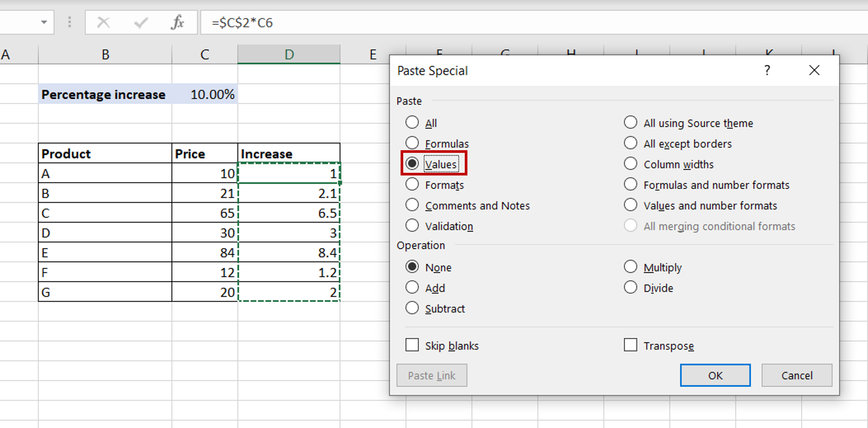868x428 pixels.
Task: Choose the Values radio button
Action: pyautogui.click(x=412, y=163)
